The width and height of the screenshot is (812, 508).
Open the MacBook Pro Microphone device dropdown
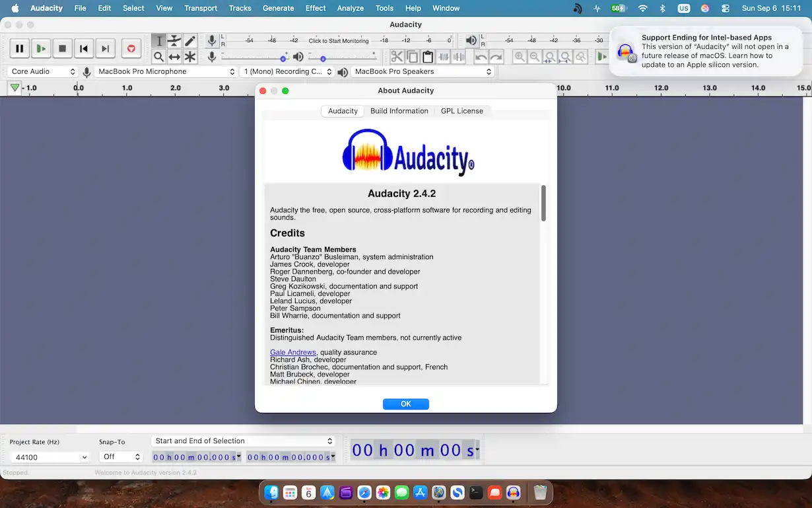166,71
